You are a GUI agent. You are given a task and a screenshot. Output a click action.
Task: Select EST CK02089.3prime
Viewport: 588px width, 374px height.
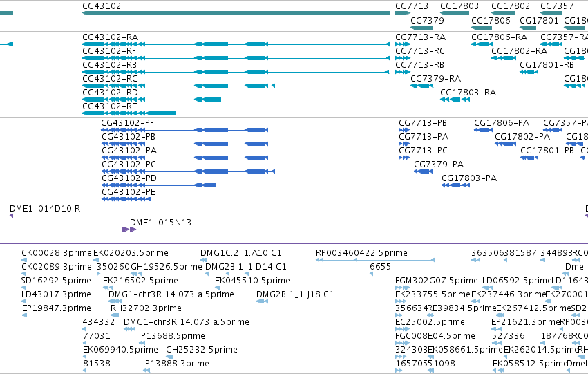[x=57, y=267]
